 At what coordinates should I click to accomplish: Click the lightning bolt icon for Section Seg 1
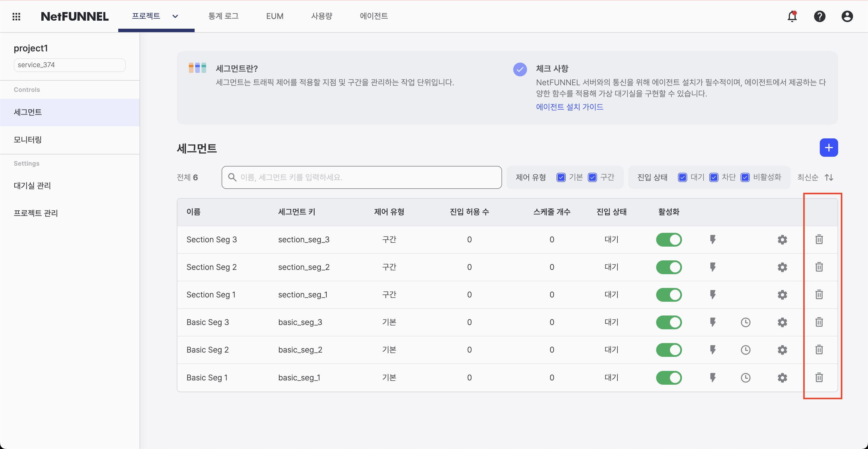pyautogui.click(x=712, y=294)
